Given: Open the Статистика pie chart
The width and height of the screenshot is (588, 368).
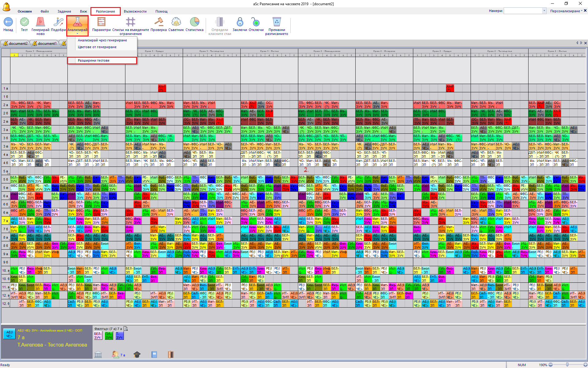Looking at the screenshot, I should (194, 22).
